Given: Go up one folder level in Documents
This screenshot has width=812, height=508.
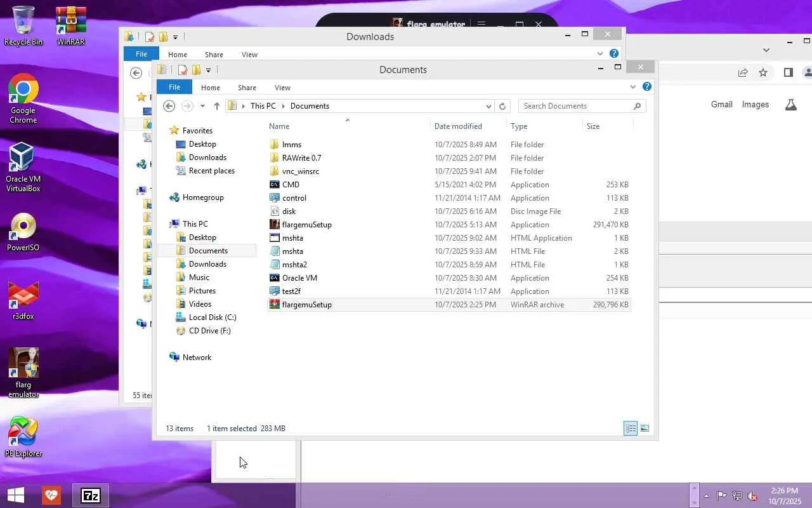Looking at the screenshot, I should point(216,106).
